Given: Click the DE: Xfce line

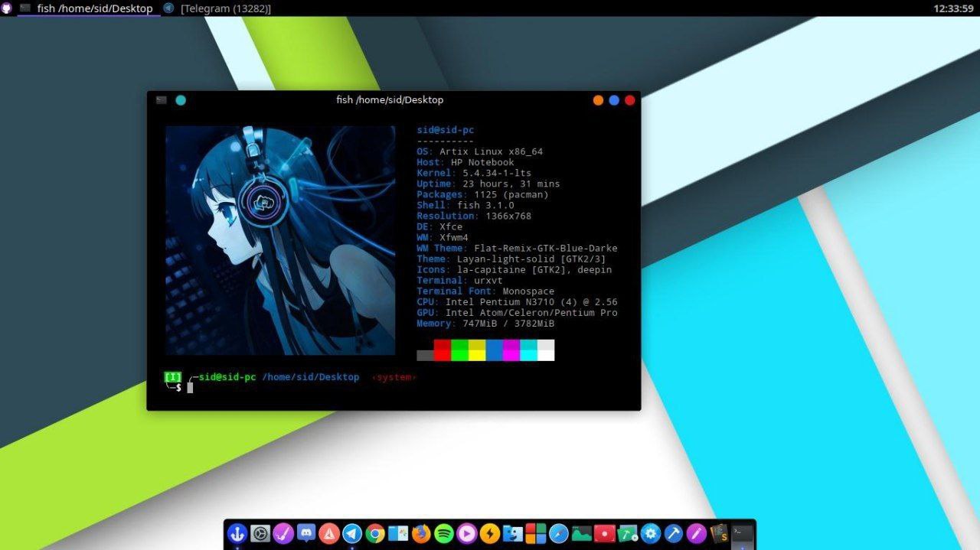Looking at the screenshot, I should click(x=439, y=226).
